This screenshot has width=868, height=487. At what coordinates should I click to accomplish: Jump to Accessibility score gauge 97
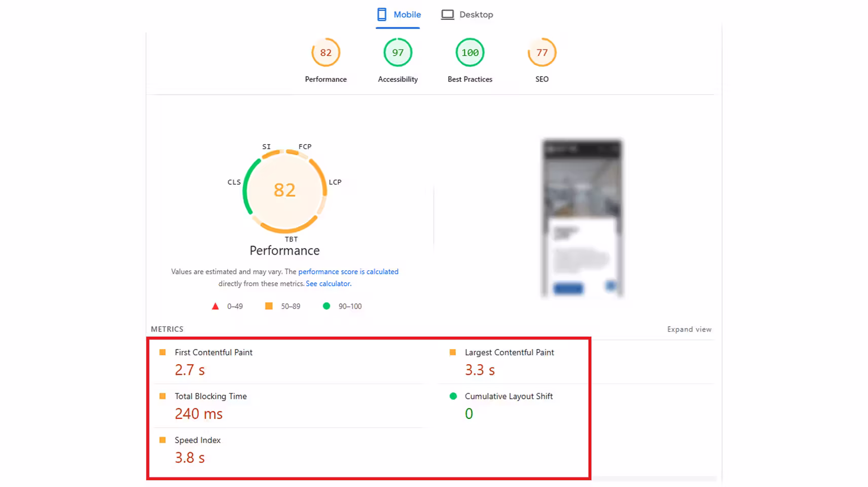[398, 52]
